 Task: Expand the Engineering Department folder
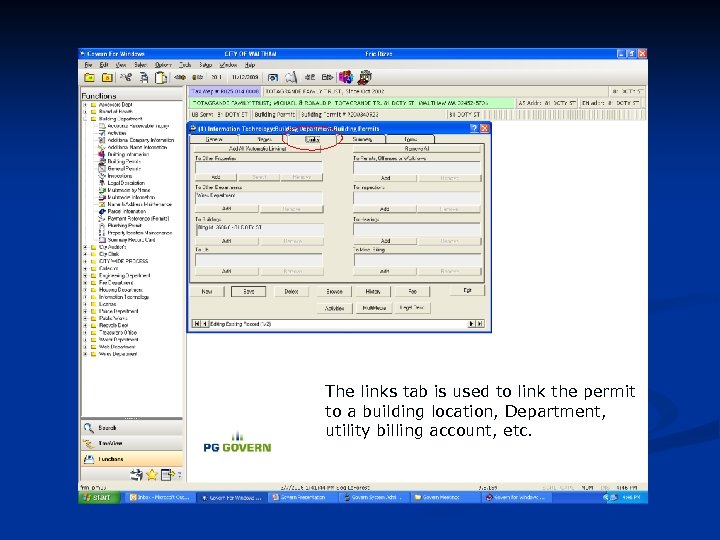click(85, 276)
